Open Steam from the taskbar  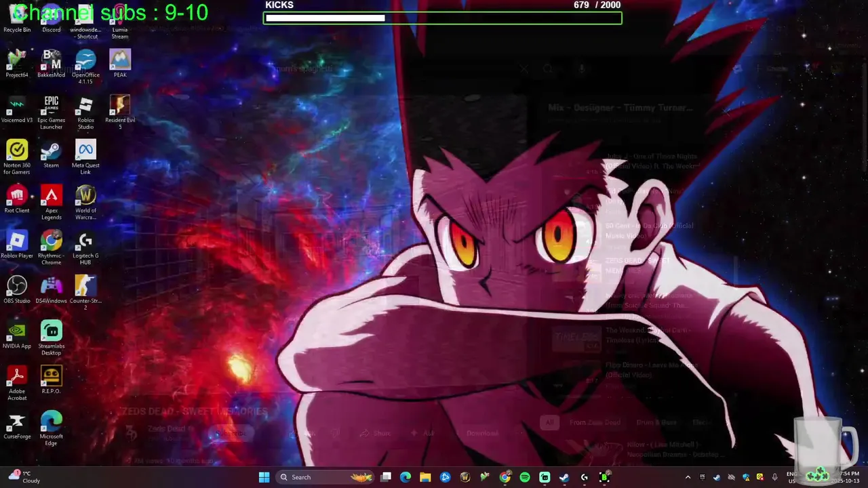564,477
